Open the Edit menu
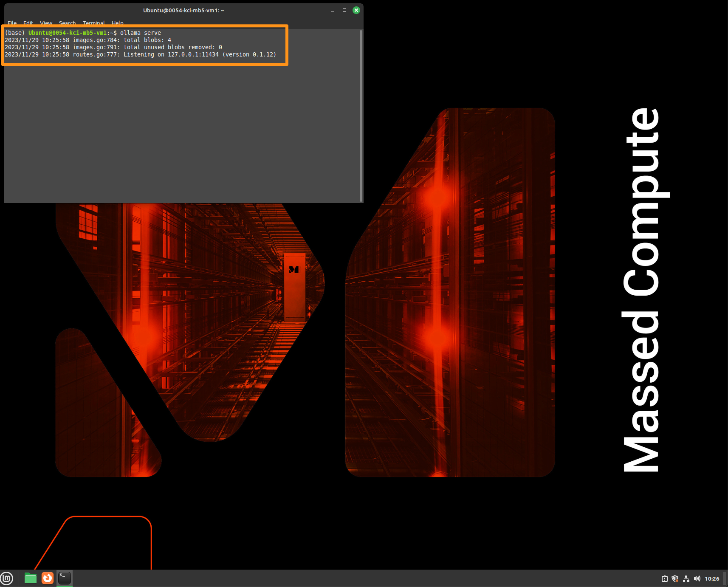Screen dimensions: 728x587 pos(28,23)
